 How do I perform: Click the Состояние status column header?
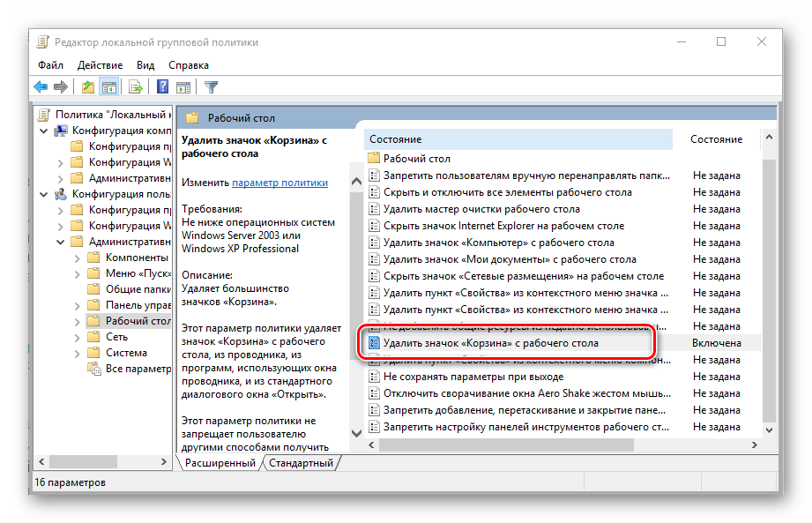pyautogui.click(x=715, y=139)
